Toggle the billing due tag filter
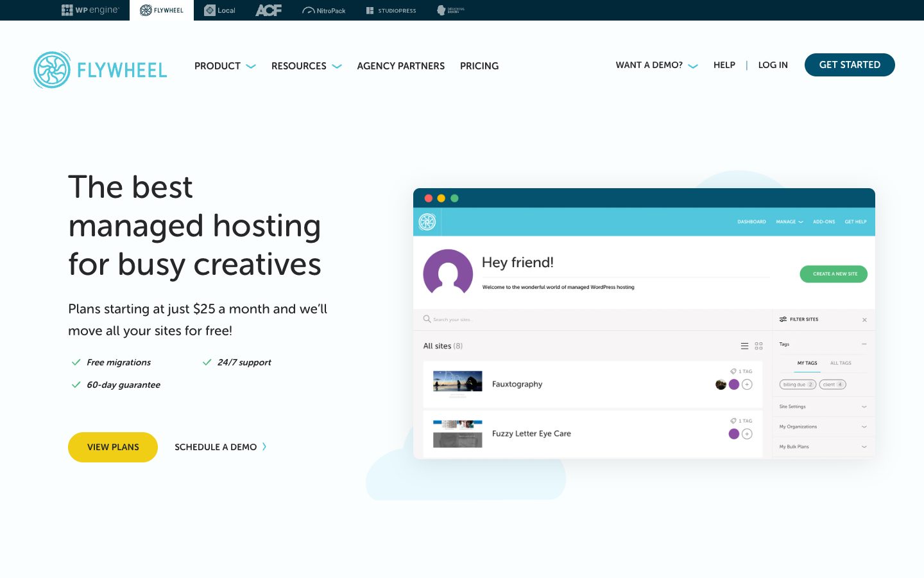This screenshot has height=578, width=924. 798,385
